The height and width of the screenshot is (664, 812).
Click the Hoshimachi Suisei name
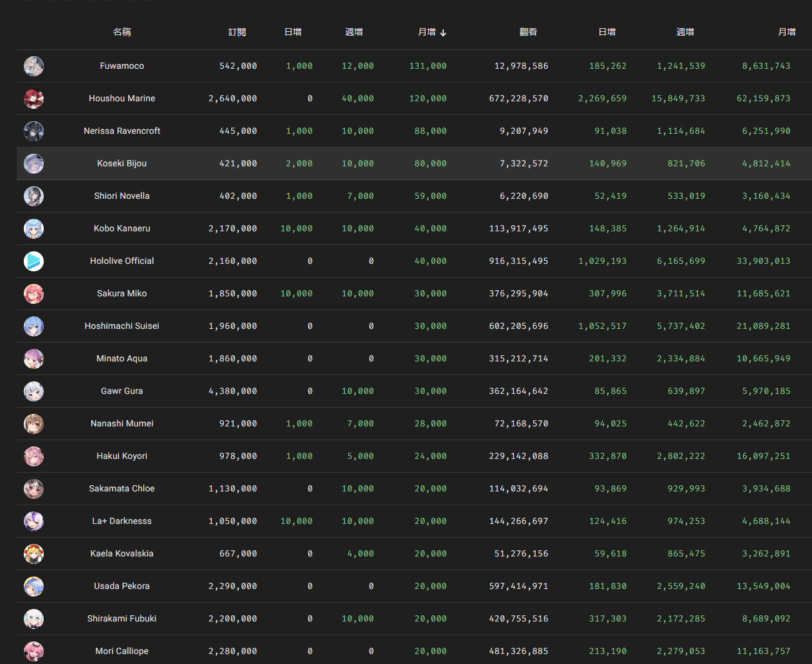pyautogui.click(x=122, y=326)
